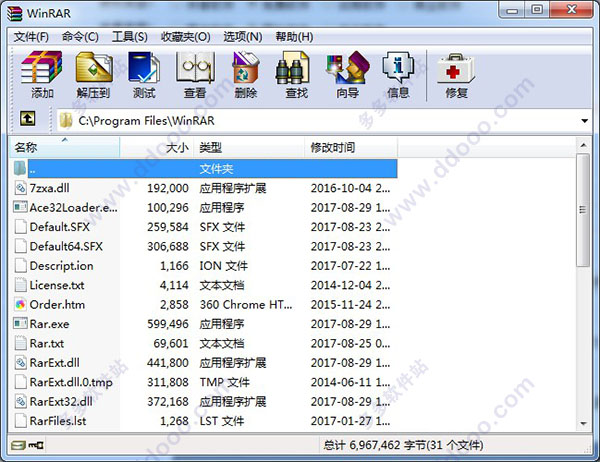Click the type '360 Chrome HT...' cell
Screen dimensions: 600x462
tap(246, 304)
